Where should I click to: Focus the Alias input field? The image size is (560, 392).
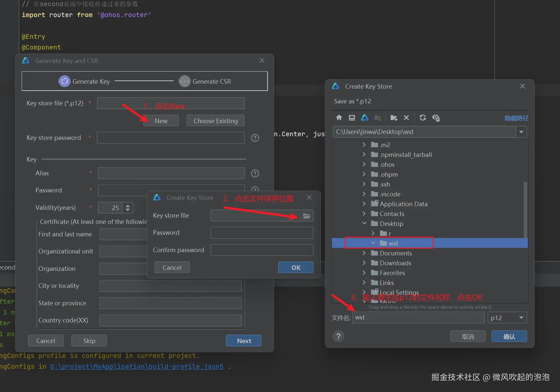point(171,173)
